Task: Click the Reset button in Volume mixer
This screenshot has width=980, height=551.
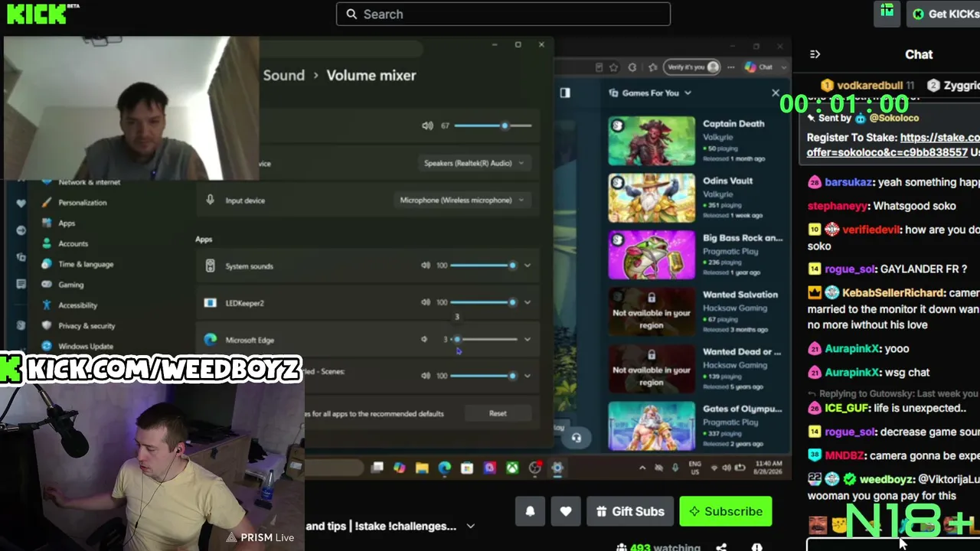Action: (x=498, y=413)
